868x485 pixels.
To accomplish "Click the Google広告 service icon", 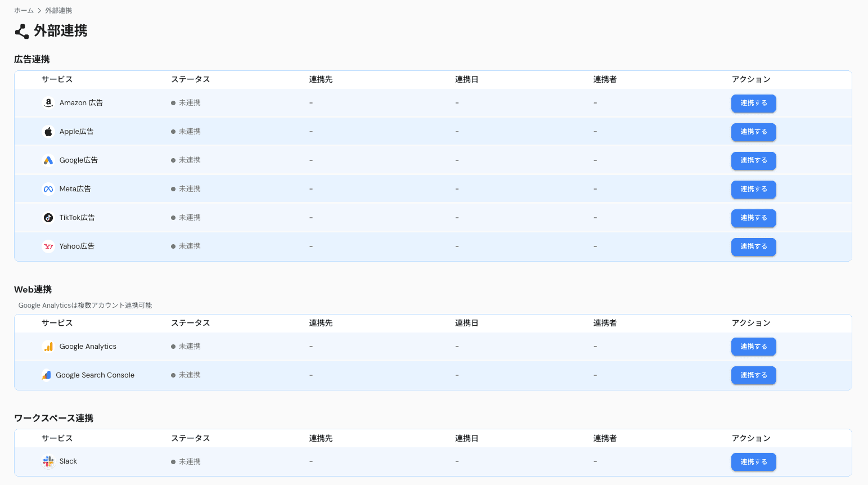I will (x=48, y=160).
